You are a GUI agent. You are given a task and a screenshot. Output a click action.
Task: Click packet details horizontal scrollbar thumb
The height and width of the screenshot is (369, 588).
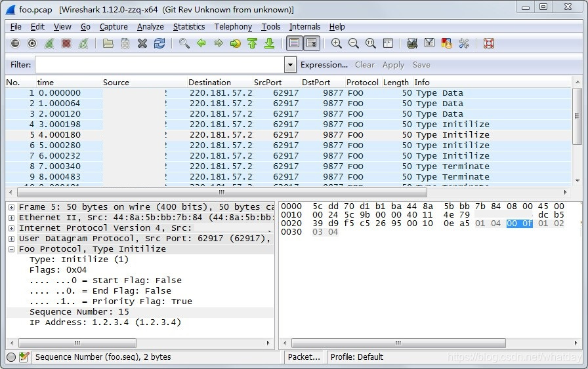pyautogui.click(x=77, y=343)
